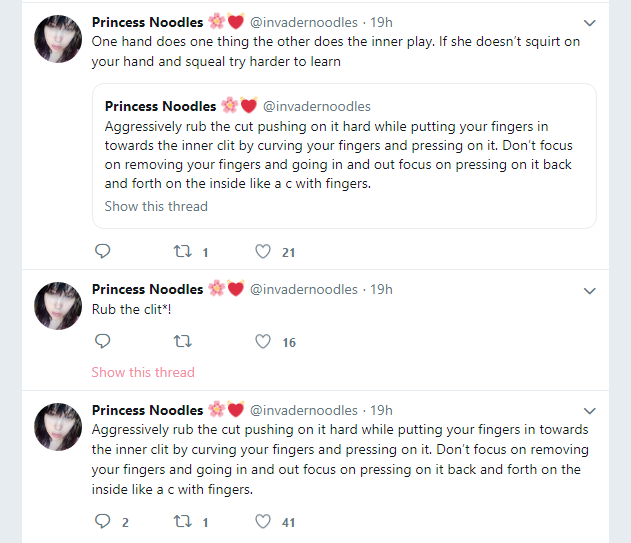Retweet the bottom tweet with 41 likes

[182, 521]
